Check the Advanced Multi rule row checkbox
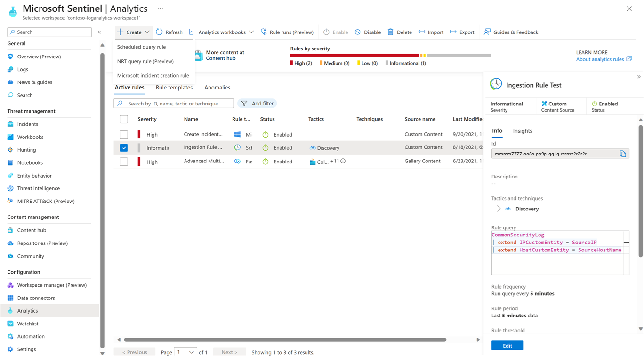The height and width of the screenshot is (356, 644). tap(124, 162)
